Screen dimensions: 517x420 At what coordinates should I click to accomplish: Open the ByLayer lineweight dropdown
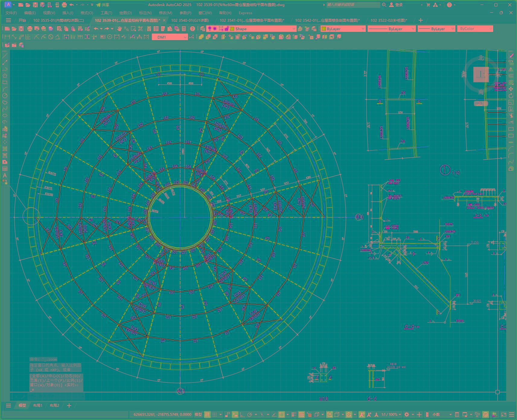pos(436,29)
